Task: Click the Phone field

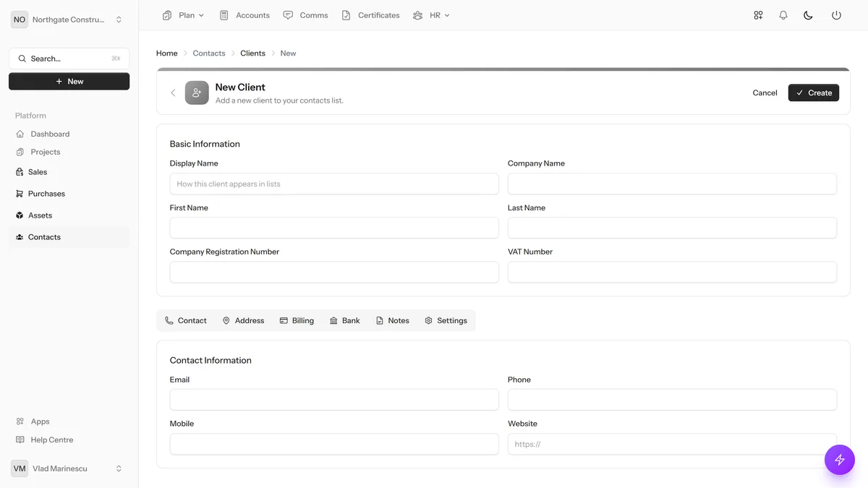Action: click(x=672, y=400)
